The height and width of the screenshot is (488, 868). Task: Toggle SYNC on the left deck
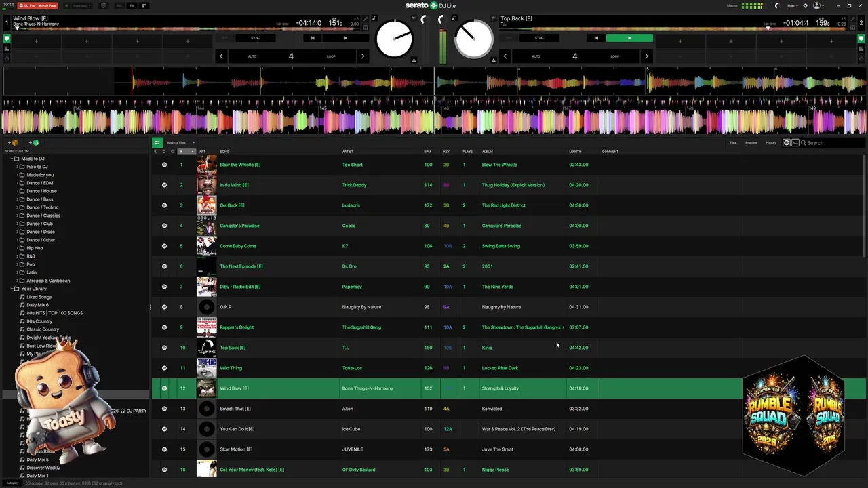[x=256, y=38]
